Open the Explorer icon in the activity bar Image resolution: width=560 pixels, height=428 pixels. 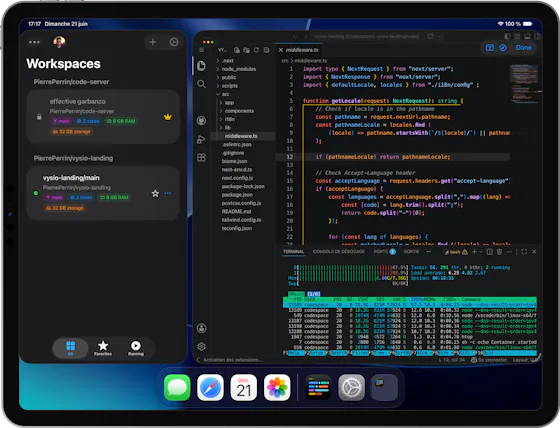click(201, 66)
